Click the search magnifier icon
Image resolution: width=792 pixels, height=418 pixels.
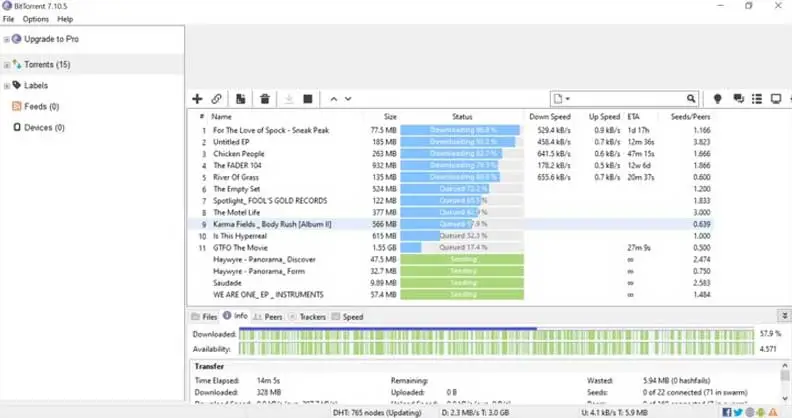tap(690, 99)
